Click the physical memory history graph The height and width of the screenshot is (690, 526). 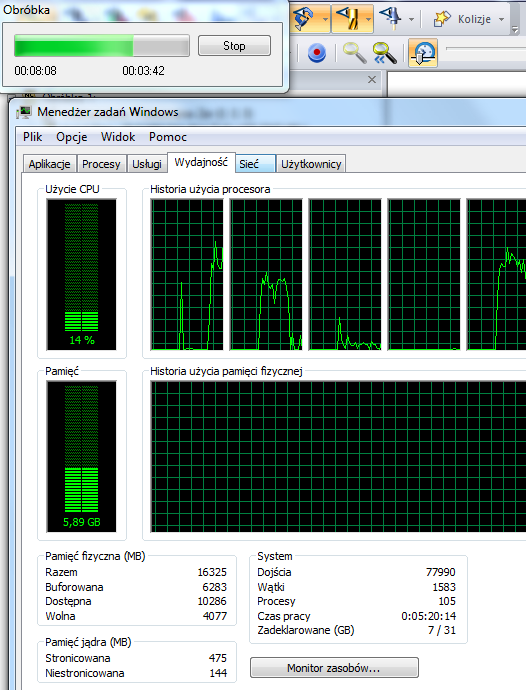point(338,457)
